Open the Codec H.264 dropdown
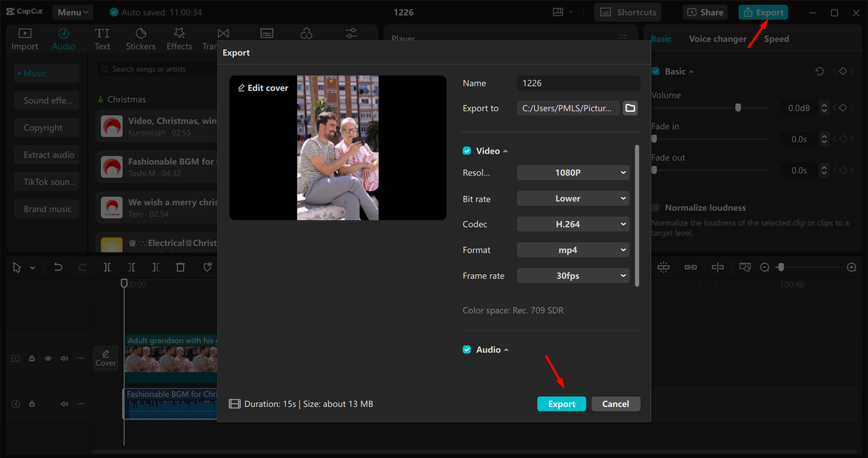The image size is (868, 458). coord(573,224)
